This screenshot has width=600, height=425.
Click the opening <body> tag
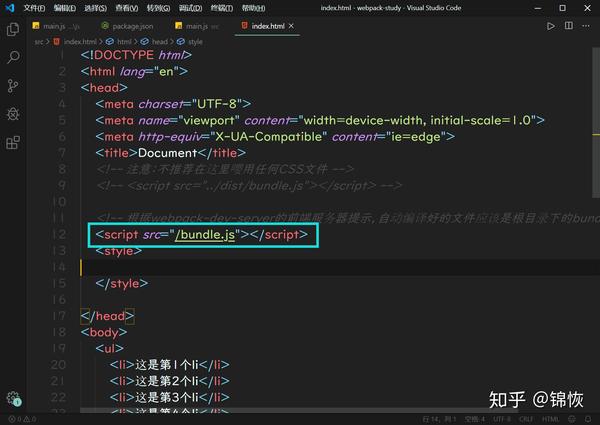[104, 332]
